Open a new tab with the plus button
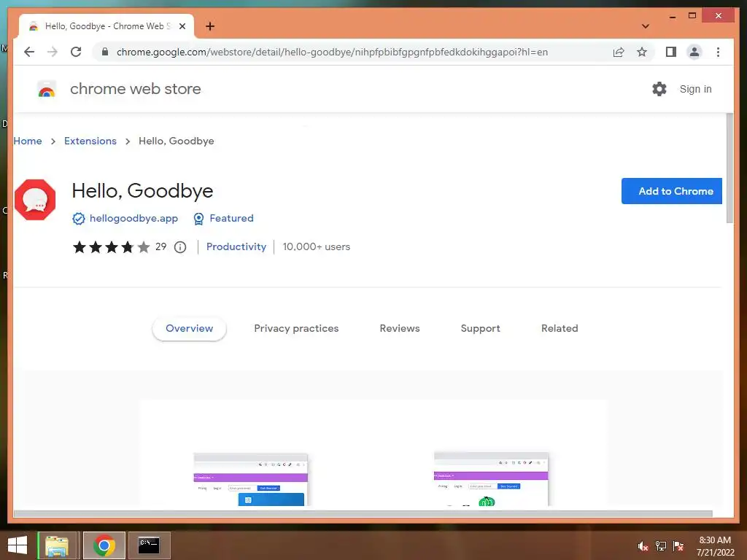Image resolution: width=747 pixels, height=560 pixels. click(x=210, y=26)
